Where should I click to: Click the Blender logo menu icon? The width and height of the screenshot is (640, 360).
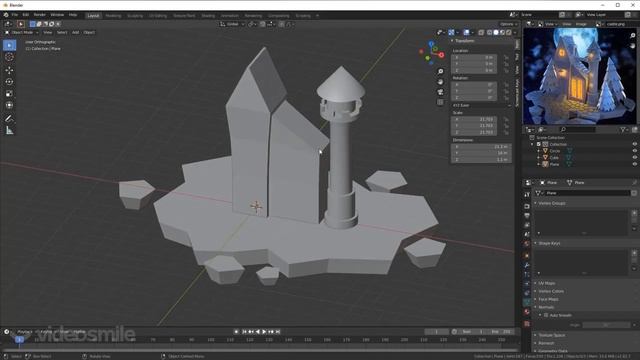coord(6,15)
